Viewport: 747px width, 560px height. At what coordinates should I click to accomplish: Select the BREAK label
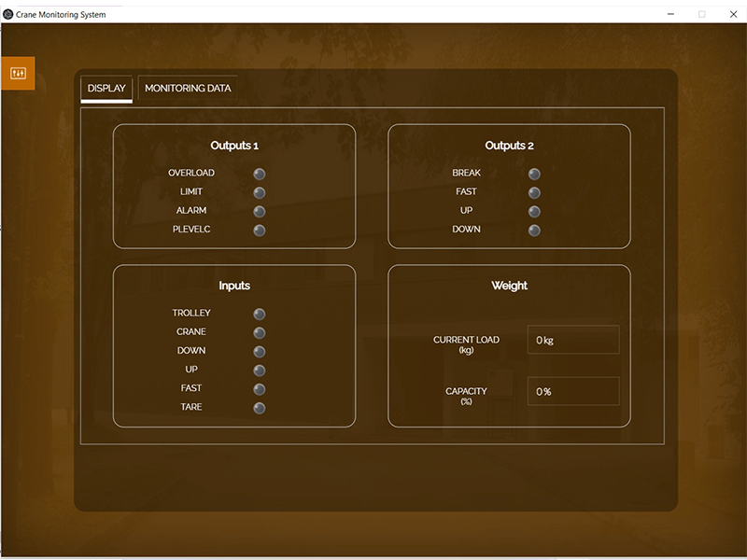click(x=466, y=173)
